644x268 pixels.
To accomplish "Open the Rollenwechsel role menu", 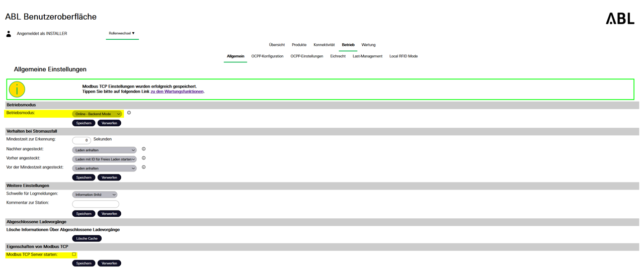I will pos(122,34).
